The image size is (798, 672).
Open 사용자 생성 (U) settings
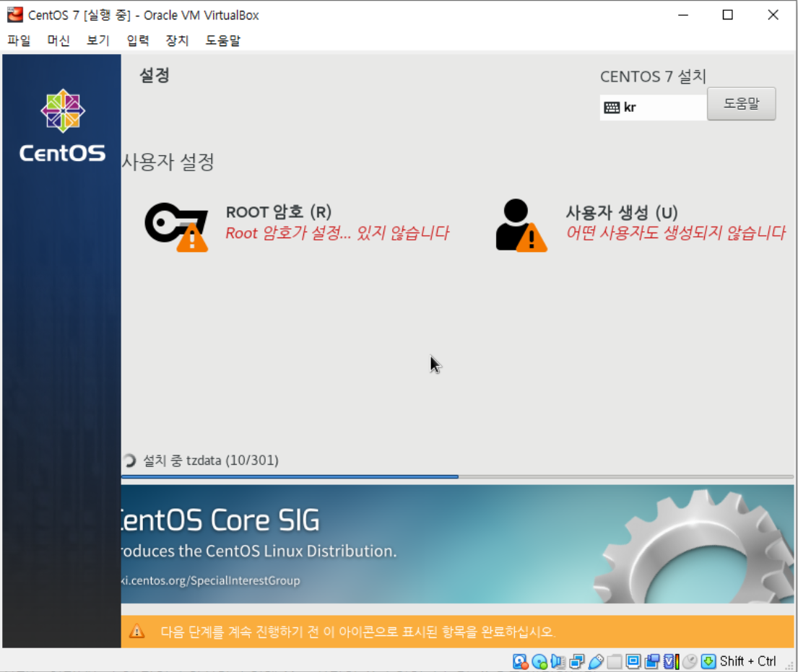point(641,225)
